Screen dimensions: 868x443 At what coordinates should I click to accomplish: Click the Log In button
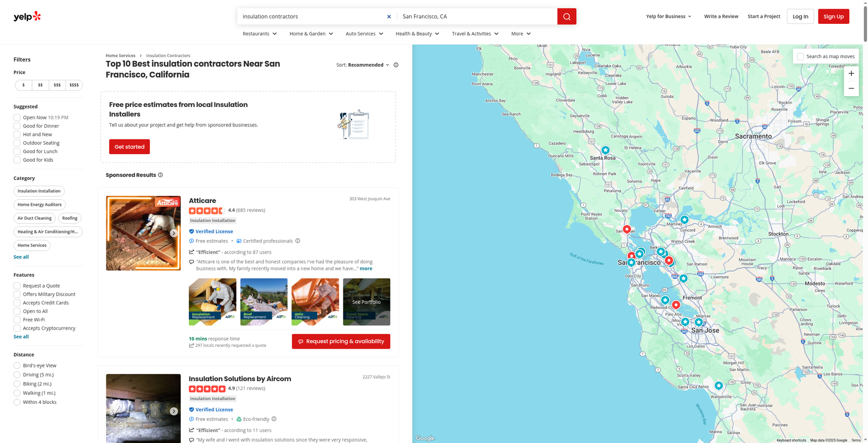[800, 16]
